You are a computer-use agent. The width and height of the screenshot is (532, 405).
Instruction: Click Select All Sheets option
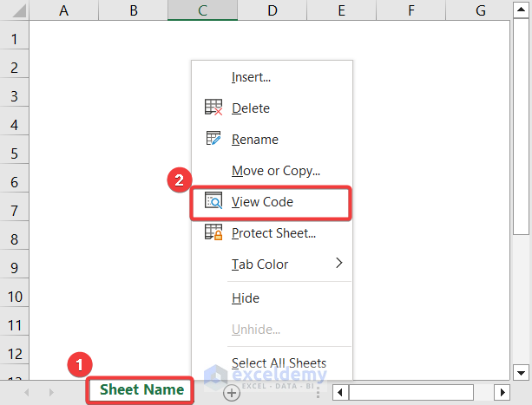click(x=279, y=363)
